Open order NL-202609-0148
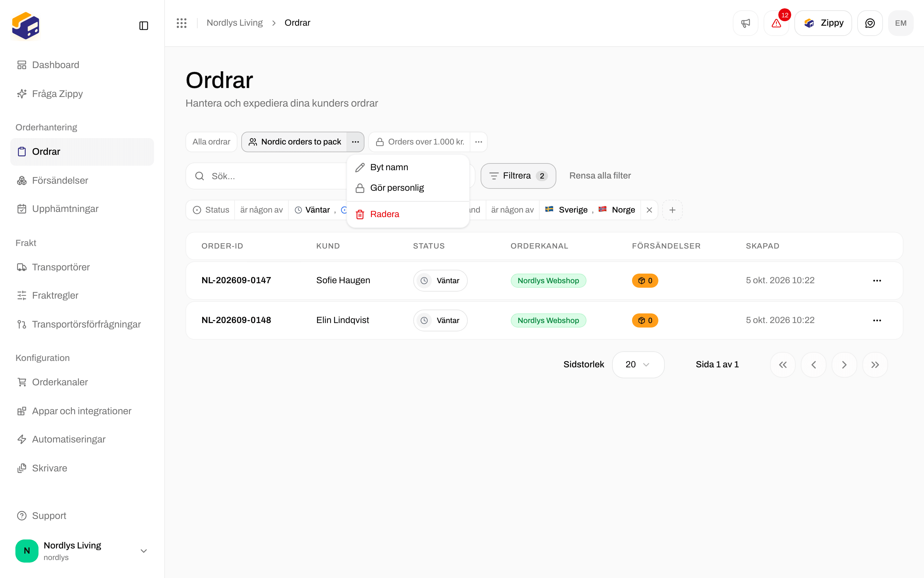Screen dimensions: 924x578 pos(236,320)
